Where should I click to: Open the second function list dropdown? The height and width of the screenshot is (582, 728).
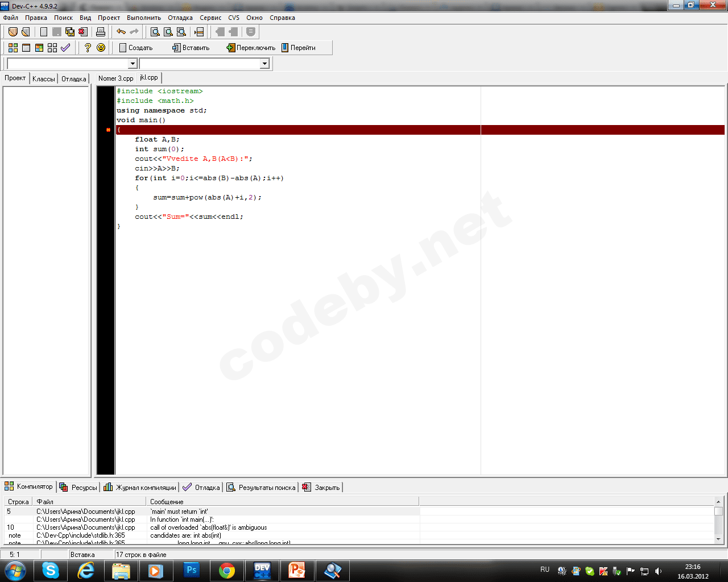[264, 64]
